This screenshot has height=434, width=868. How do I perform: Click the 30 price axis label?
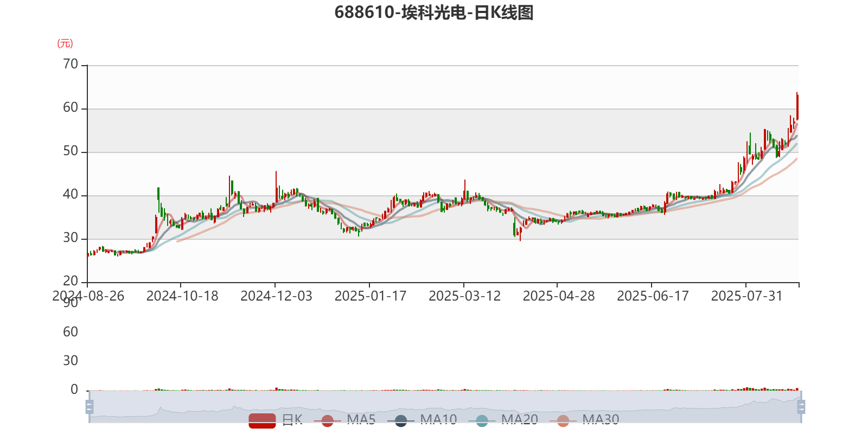pyautogui.click(x=71, y=238)
